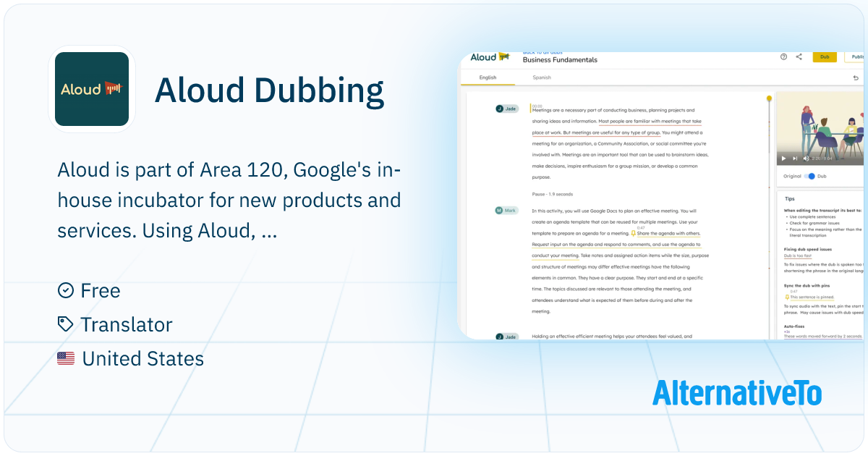The width and height of the screenshot is (868, 456).
Task: Click the 'Business Fundamentals' title
Action: (560, 60)
